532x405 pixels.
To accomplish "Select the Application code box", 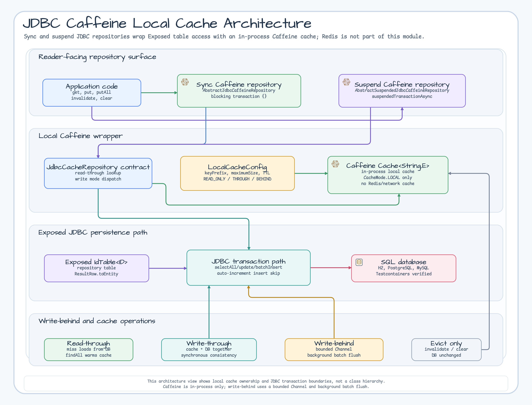I will [x=92, y=93].
